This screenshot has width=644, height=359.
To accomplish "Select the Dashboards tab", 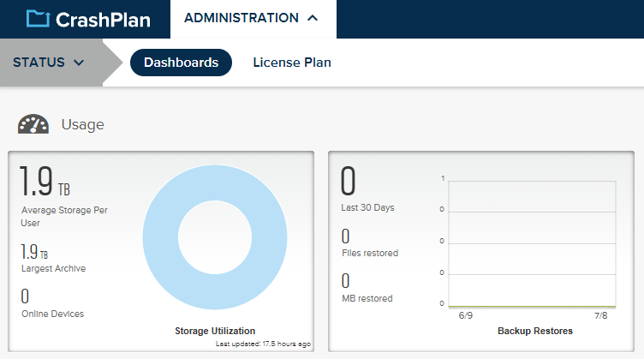I will click(x=181, y=63).
